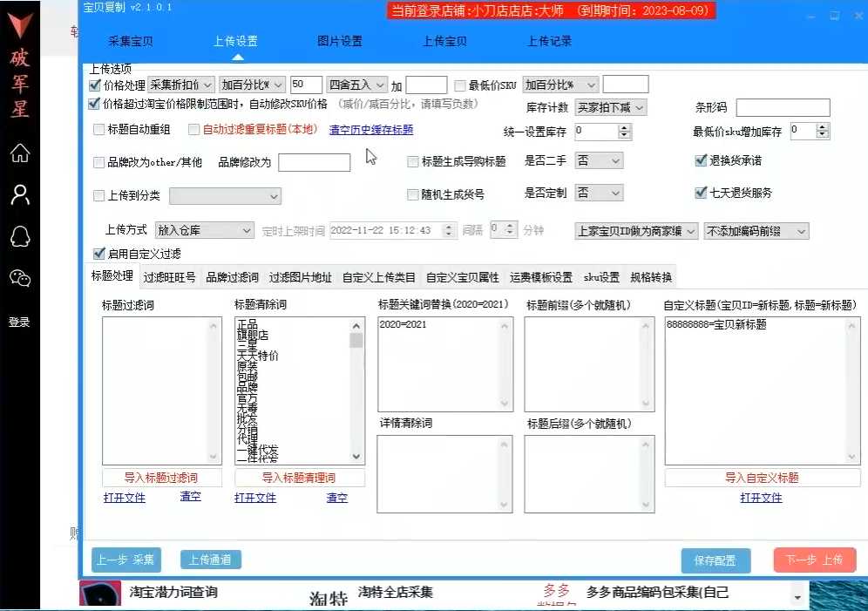Click the 登录 label in the sidebar
The width and height of the screenshot is (868, 611).
point(19,322)
